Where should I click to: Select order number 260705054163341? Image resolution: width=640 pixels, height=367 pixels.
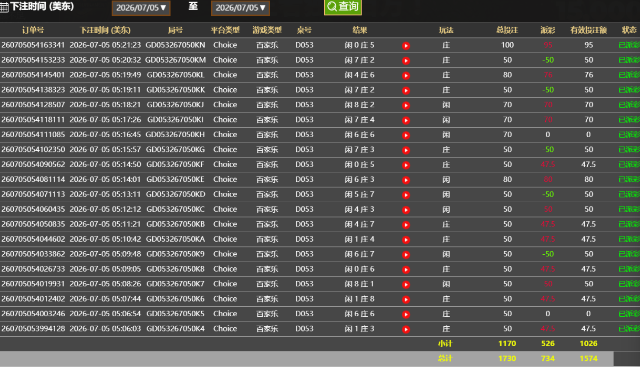[x=33, y=45]
